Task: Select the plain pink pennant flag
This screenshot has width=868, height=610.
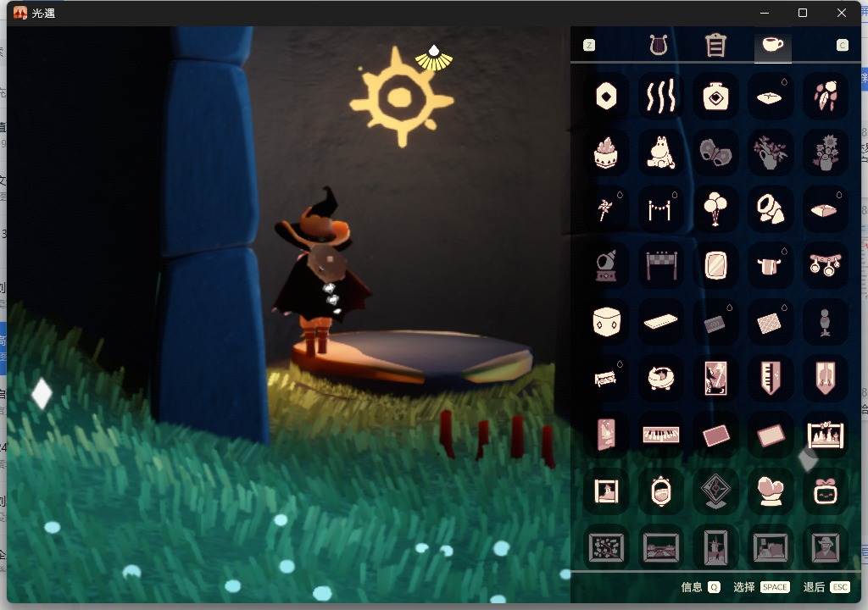Action: tap(825, 379)
